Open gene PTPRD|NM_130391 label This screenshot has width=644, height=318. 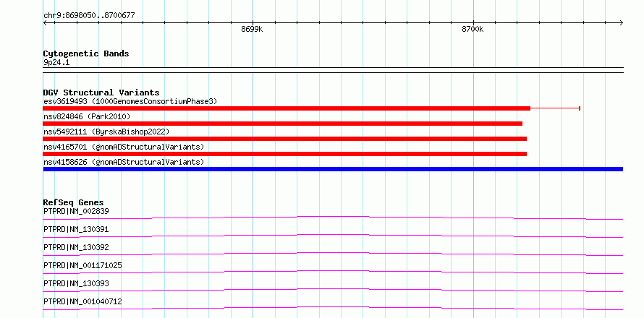(76, 229)
